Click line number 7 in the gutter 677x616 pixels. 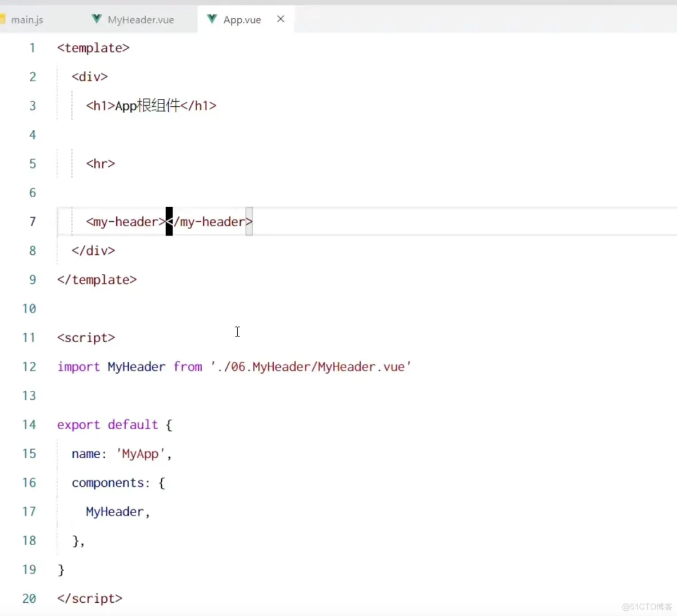(x=33, y=222)
